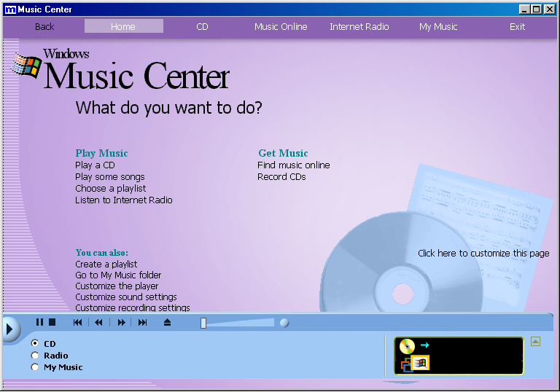Fast forward using the double-right arrow icon
The image size is (560, 392).
click(122, 323)
